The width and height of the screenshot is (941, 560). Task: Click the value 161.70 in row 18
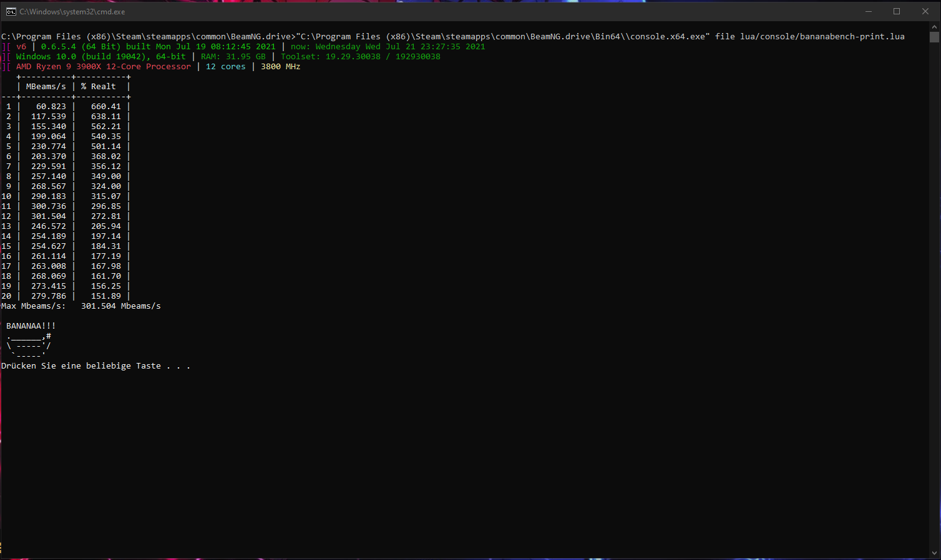106,276
